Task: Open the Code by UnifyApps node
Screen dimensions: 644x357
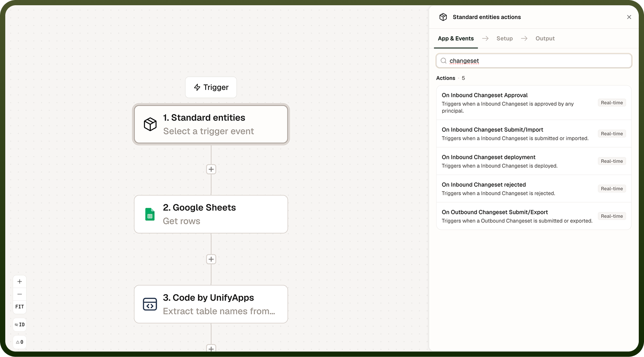Action: 211,304
